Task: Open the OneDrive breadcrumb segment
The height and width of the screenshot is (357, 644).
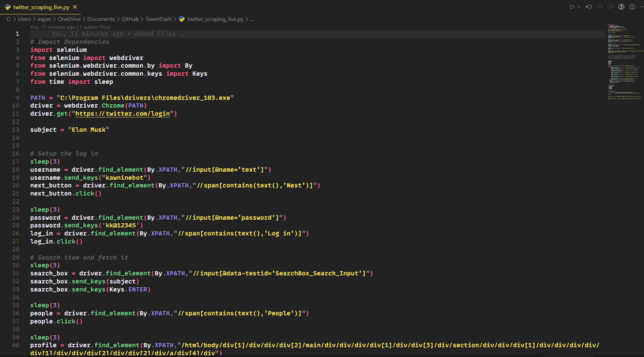Action: [69, 19]
